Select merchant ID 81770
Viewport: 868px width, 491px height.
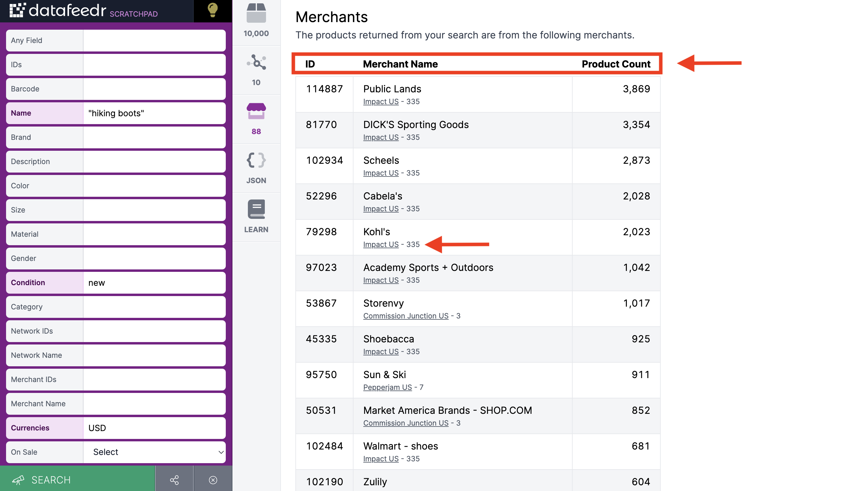pos(321,125)
